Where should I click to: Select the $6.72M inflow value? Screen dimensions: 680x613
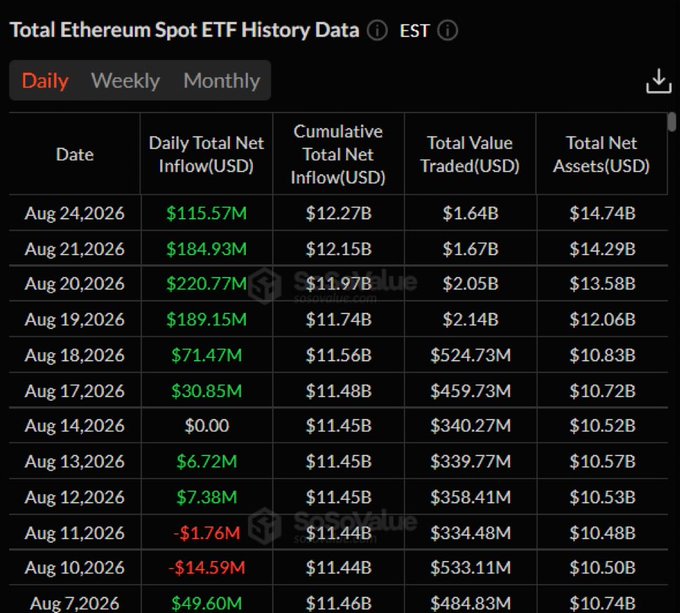[206, 461]
